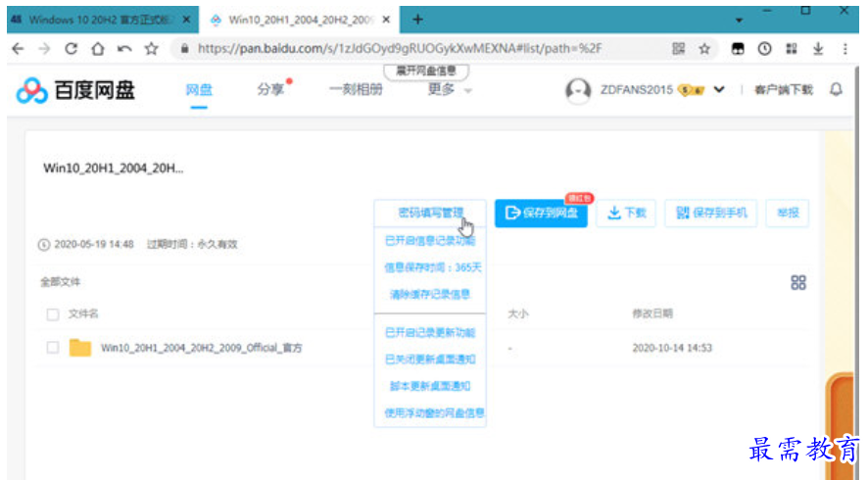Expand the ZDFANS2015 account dropdown arrow
Image resolution: width=868 pixels, height=480 pixels.
(718, 90)
